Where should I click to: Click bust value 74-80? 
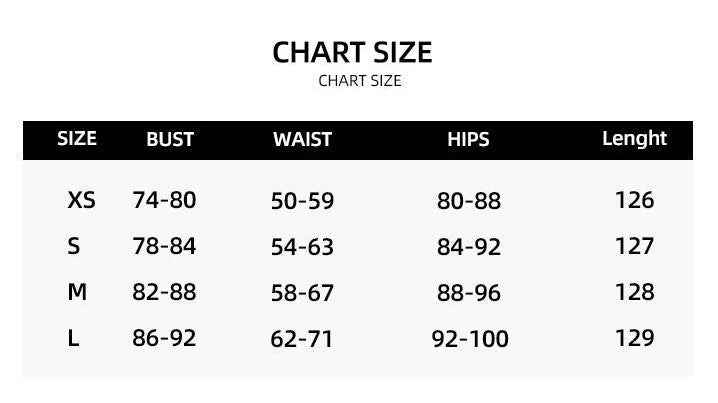pyautogui.click(x=164, y=200)
